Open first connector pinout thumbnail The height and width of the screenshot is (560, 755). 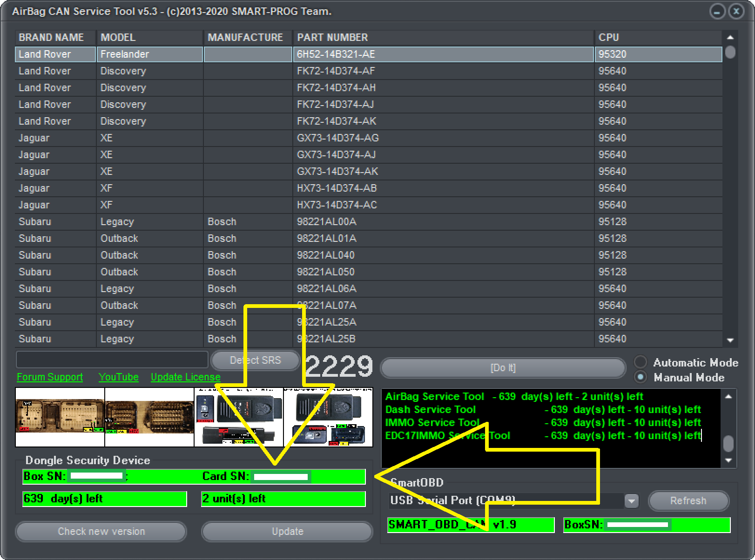coord(60,417)
